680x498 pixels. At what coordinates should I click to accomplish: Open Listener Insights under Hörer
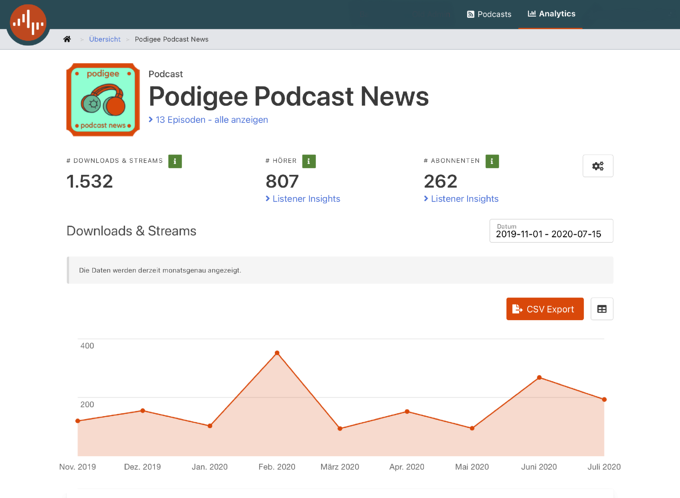tap(303, 199)
